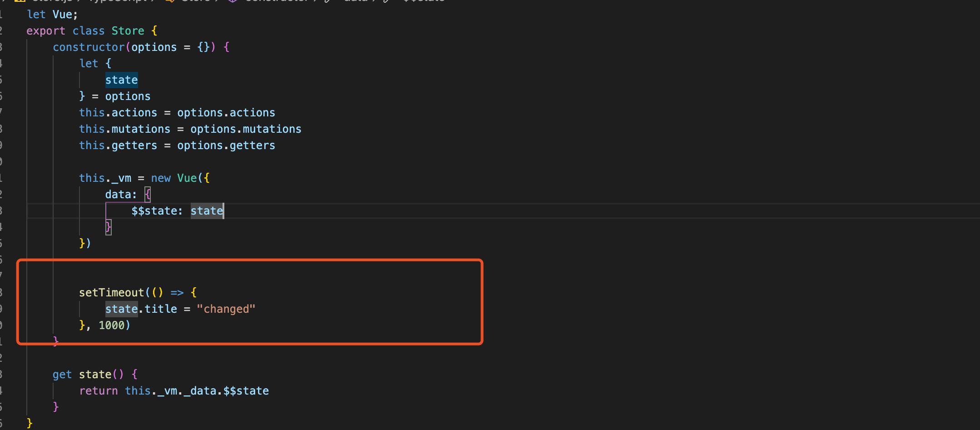This screenshot has width=980, height=430.
Task: Click the setTimeout function call
Action: [x=111, y=293]
